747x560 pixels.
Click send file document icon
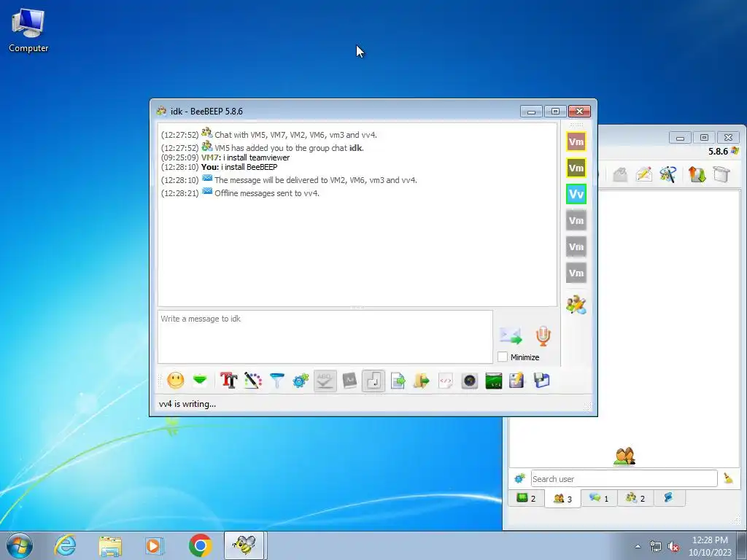point(398,381)
